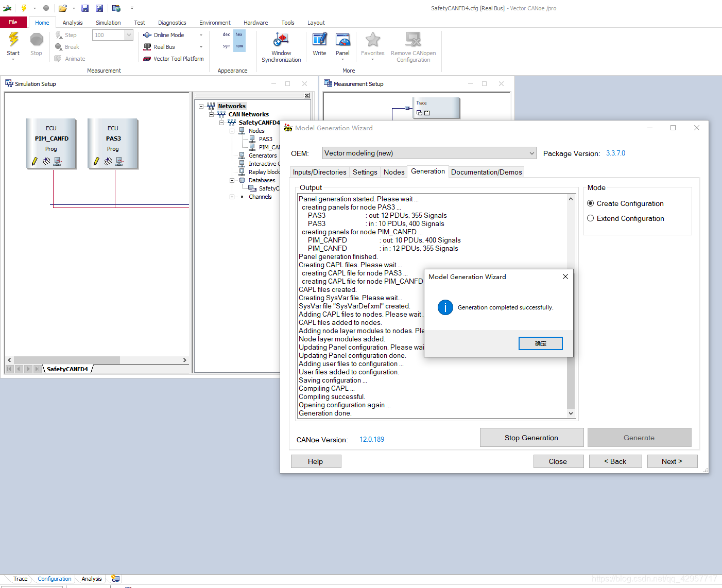The height and width of the screenshot is (588, 722).
Task: Click the Step icon in Measurement group
Action: (59, 35)
